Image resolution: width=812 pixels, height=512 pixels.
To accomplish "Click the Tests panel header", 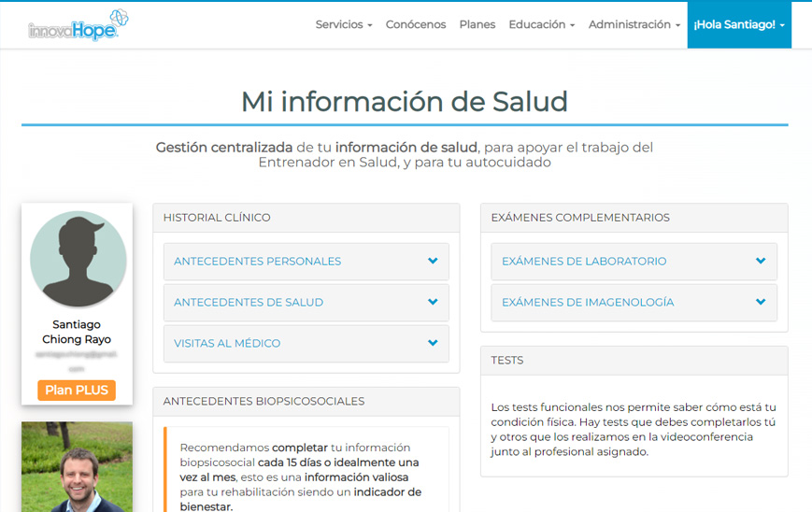I will [x=507, y=361].
